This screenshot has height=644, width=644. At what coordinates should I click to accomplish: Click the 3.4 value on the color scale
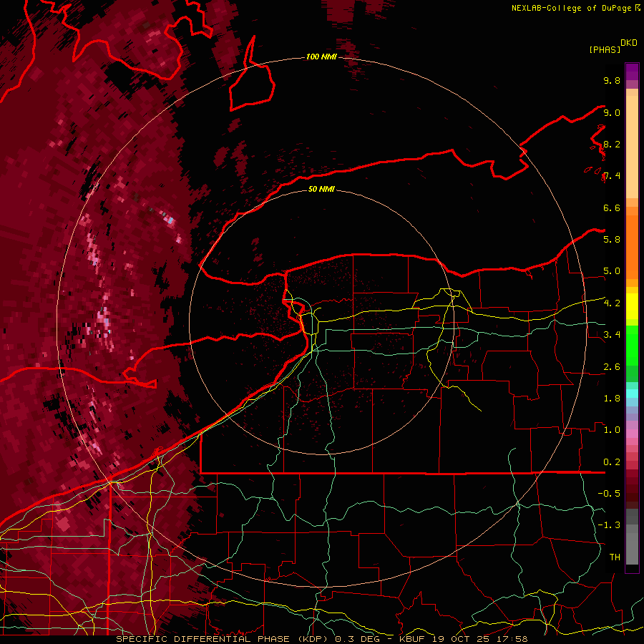click(x=612, y=335)
